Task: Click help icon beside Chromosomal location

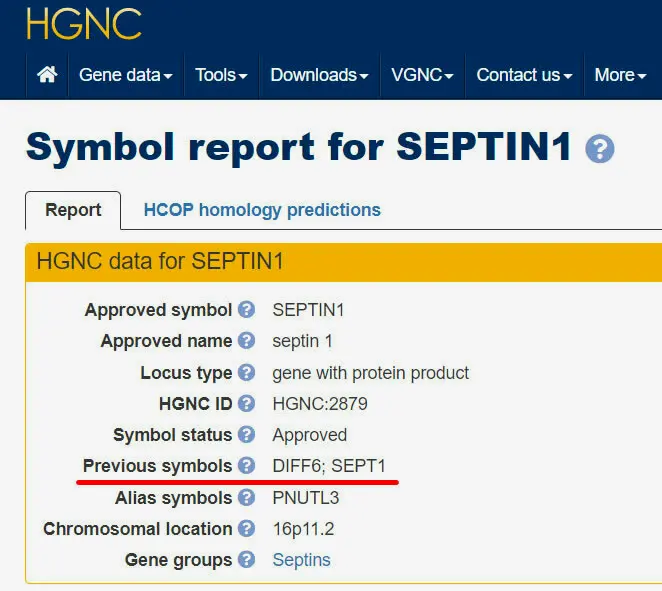Action: click(x=246, y=529)
